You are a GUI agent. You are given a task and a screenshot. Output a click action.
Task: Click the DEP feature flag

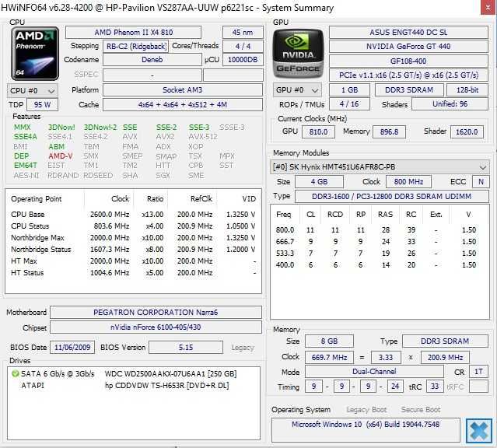pos(22,156)
